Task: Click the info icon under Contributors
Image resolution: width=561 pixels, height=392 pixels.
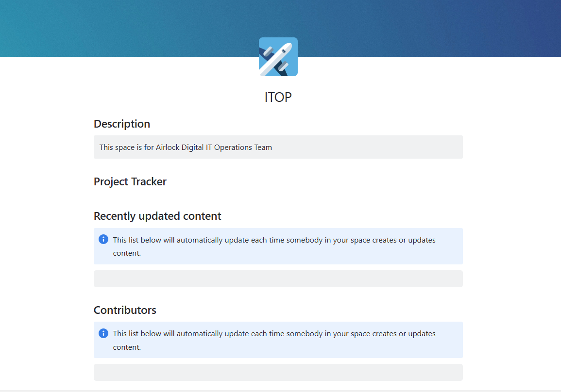Action: tap(103, 333)
